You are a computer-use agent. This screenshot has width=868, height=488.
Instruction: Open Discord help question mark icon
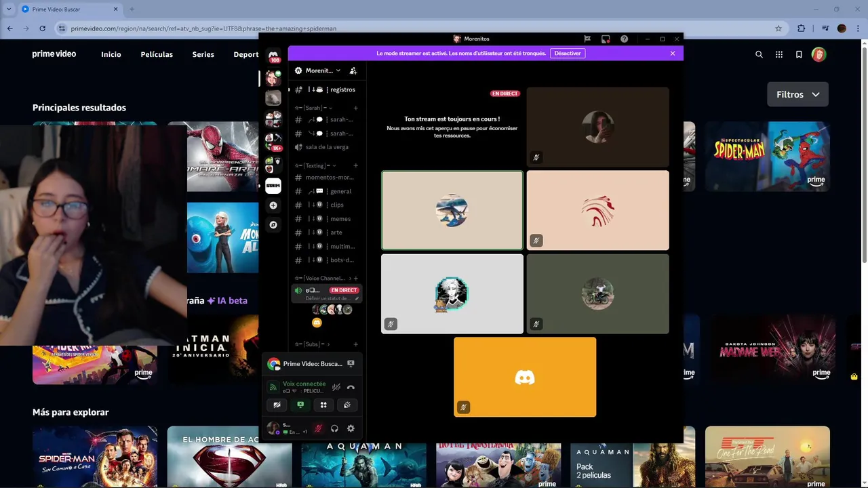(x=624, y=39)
